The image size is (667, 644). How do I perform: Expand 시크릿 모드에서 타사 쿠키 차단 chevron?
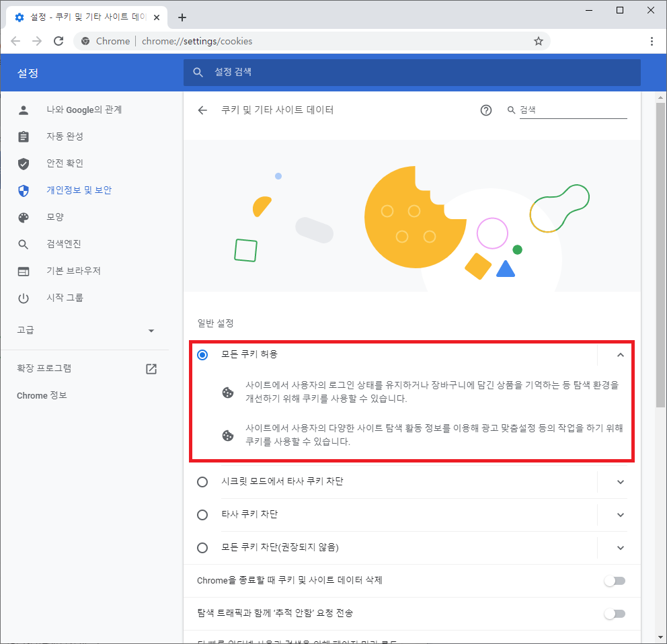(x=621, y=482)
